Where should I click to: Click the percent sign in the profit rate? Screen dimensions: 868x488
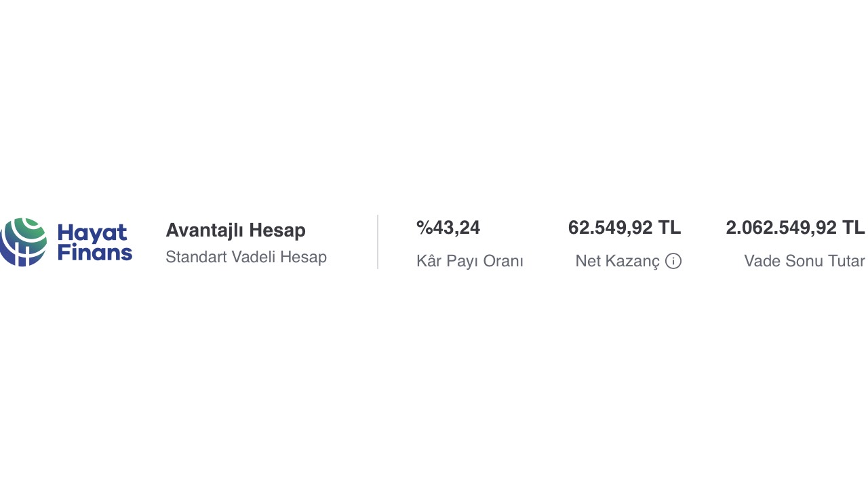click(x=424, y=228)
